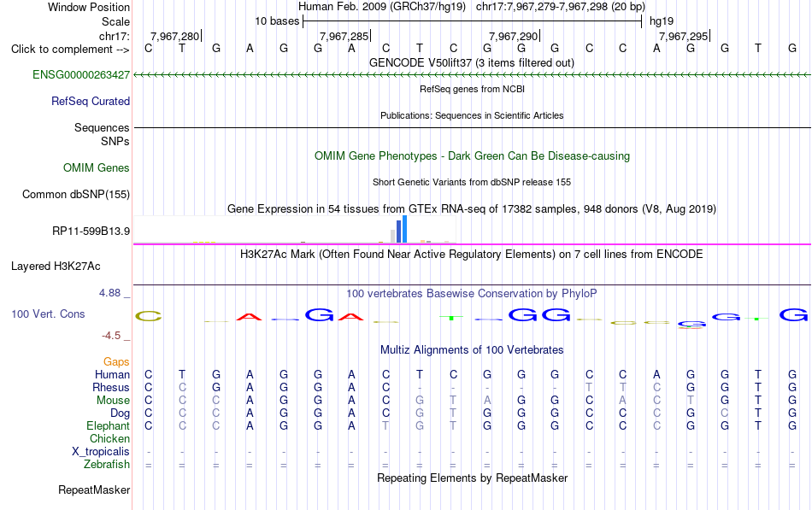Image resolution: width=812 pixels, height=510 pixels.
Task: Open the RefSeq Curated track label
Action: pos(90,101)
